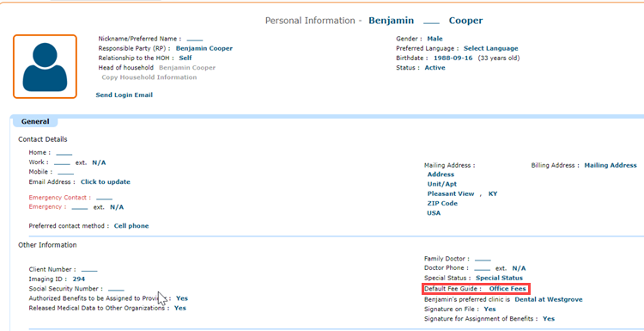The height and width of the screenshot is (331, 644).
Task: Click the Other Information section heading
Action: (x=47, y=245)
